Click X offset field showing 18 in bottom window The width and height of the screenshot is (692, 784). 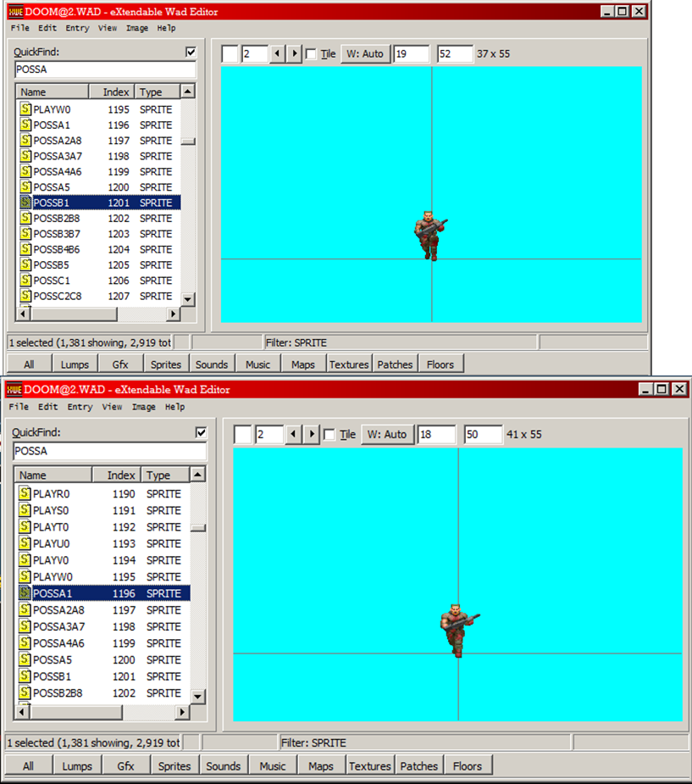tap(437, 434)
